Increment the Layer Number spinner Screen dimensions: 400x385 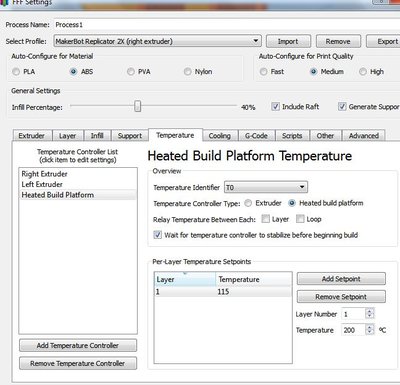click(369, 311)
